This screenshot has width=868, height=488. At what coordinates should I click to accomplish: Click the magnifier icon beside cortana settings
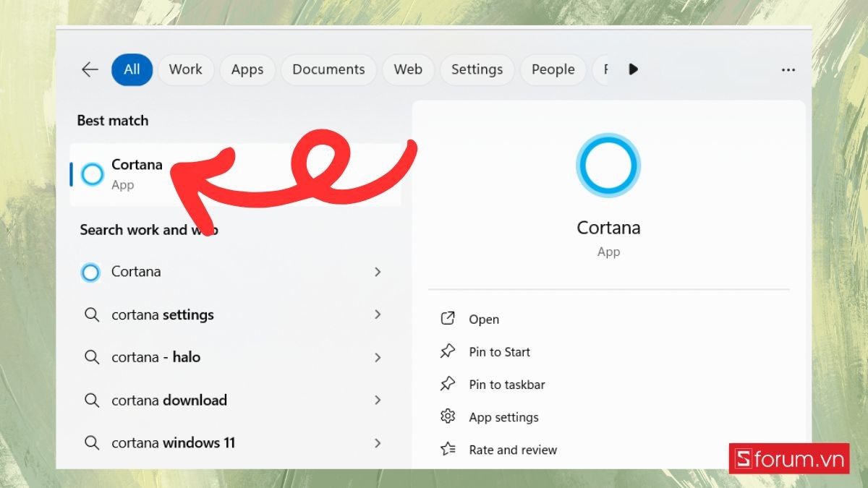coord(92,314)
